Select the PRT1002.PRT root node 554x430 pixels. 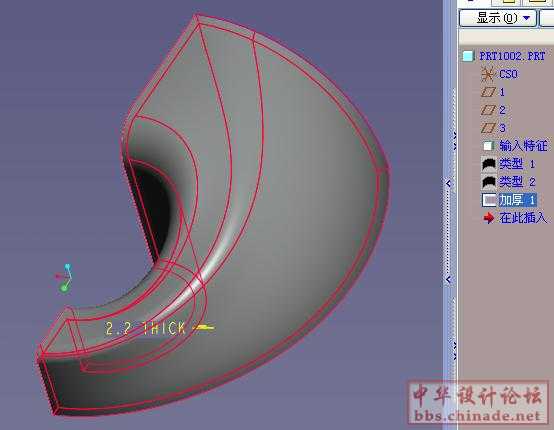coord(512,56)
